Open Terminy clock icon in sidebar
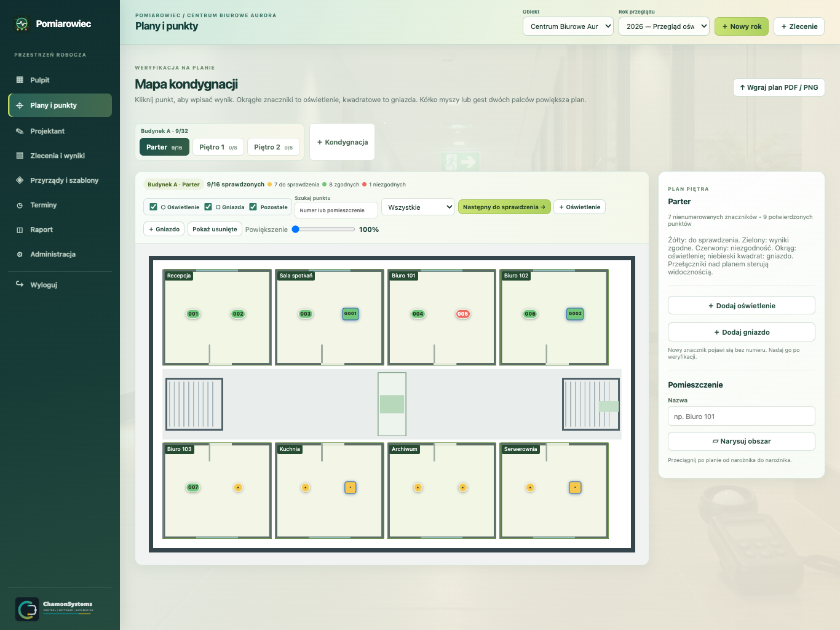The height and width of the screenshot is (630, 840). (20, 205)
